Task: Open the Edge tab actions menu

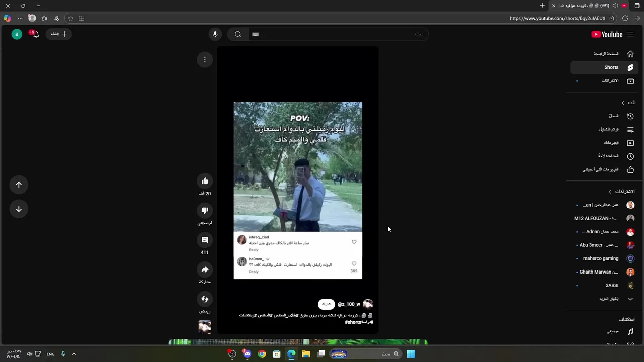Action: [x=637, y=6]
